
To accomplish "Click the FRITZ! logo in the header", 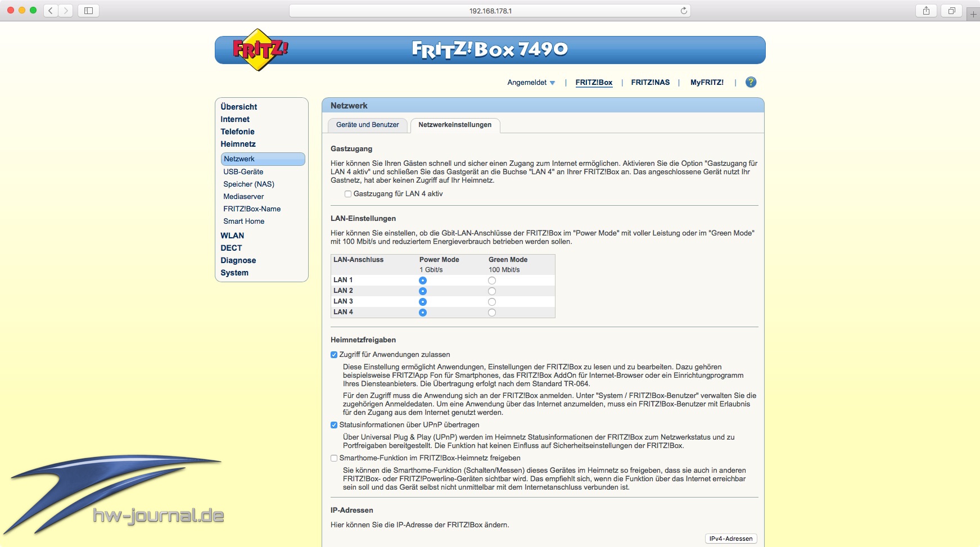I will [260, 50].
